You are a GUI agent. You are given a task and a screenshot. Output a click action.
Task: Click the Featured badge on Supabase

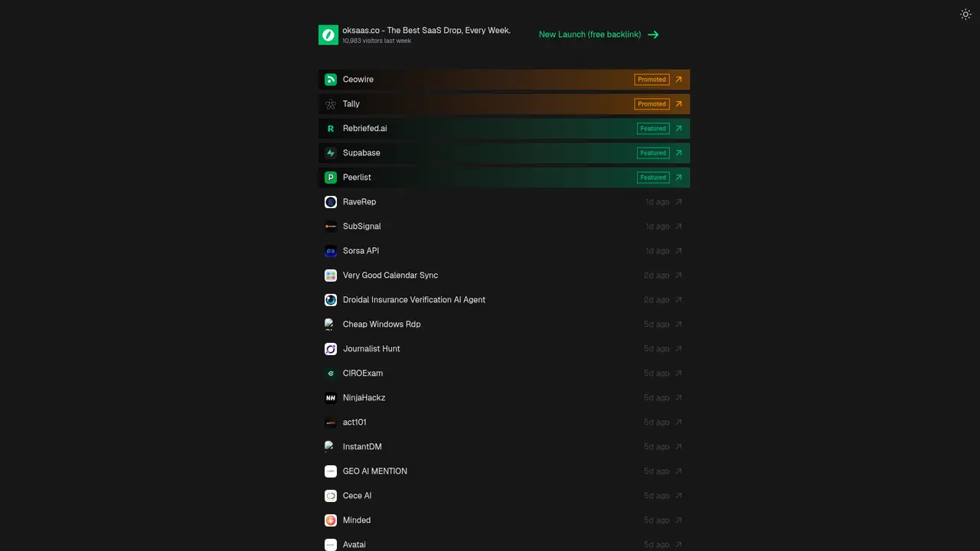pos(653,153)
